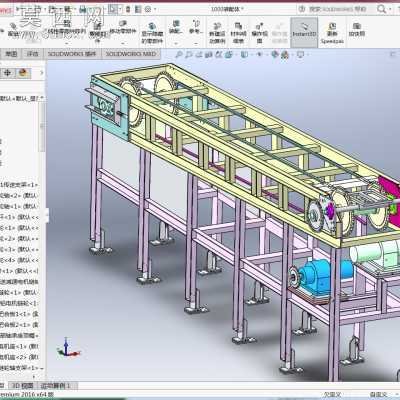Open the DimXpert crosshair manager tab
Image resolution: width=400 pixels, height=400 pixels.
[7, 73]
